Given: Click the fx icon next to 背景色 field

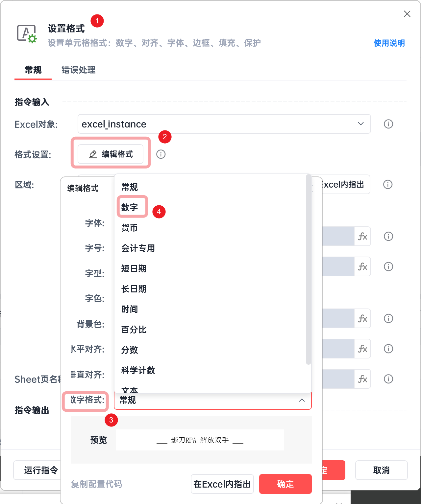Looking at the screenshot, I should pos(362,318).
